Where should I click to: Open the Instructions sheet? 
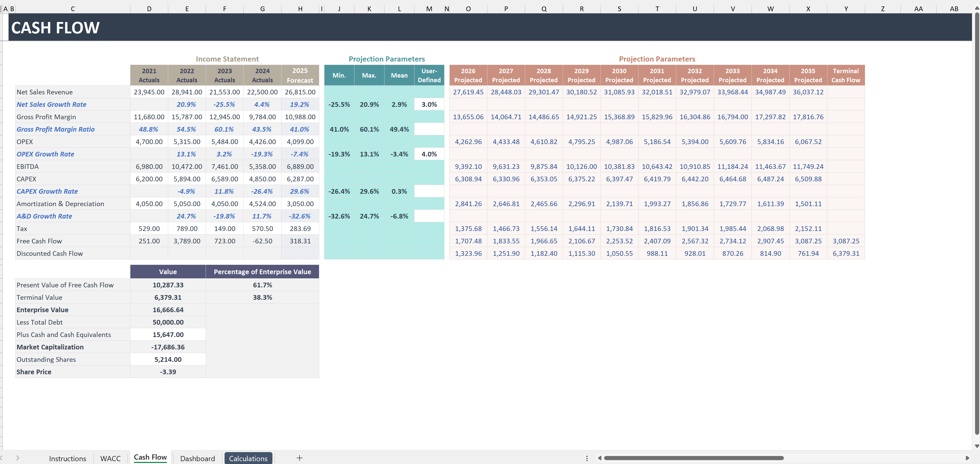pos(67,458)
